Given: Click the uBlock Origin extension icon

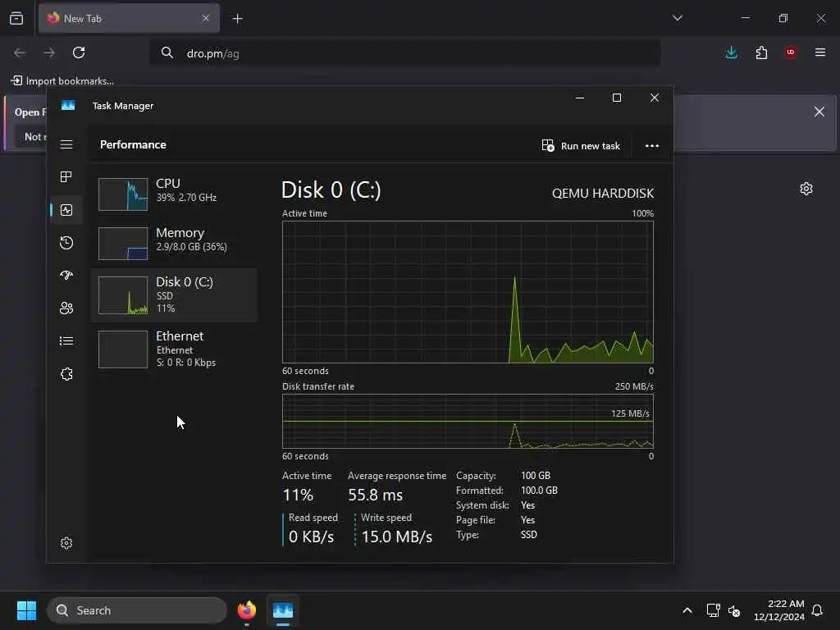Looking at the screenshot, I should click(791, 52).
